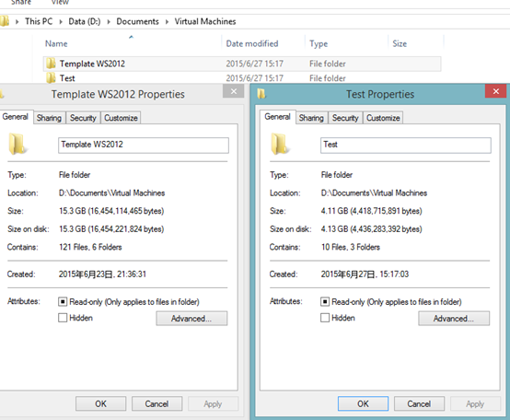Expand the arrow after Documents in breadcrumb
The height and width of the screenshot is (420, 510).
click(x=167, y=22)
